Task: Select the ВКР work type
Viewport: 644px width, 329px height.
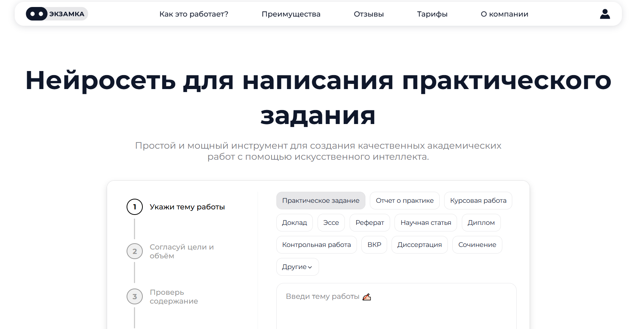Action: coord(374,245)
